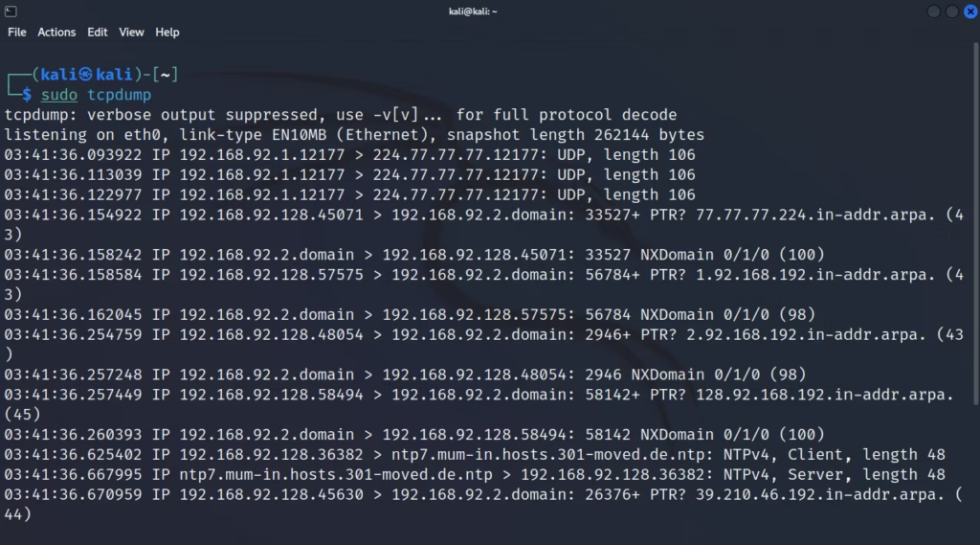Viewport: 980px width, 545px height.
Task: Click the dollar sign prompt symbol
Action: tap(27, 95)
